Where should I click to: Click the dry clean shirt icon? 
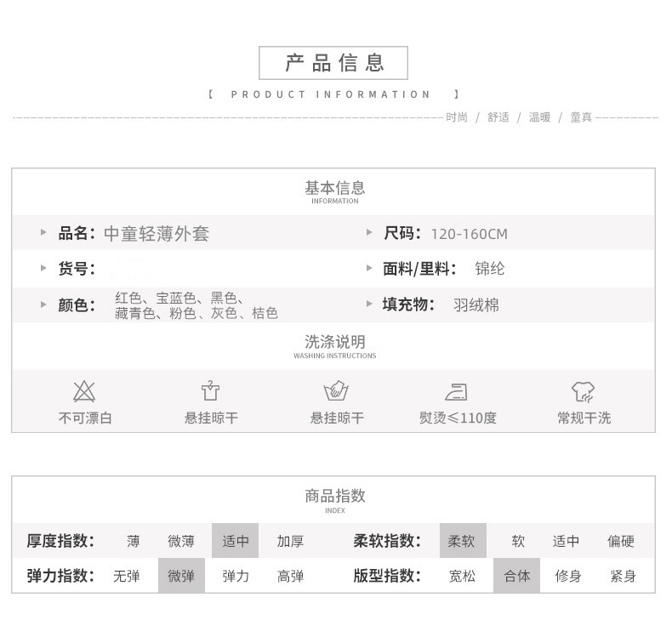coord(584,391)
